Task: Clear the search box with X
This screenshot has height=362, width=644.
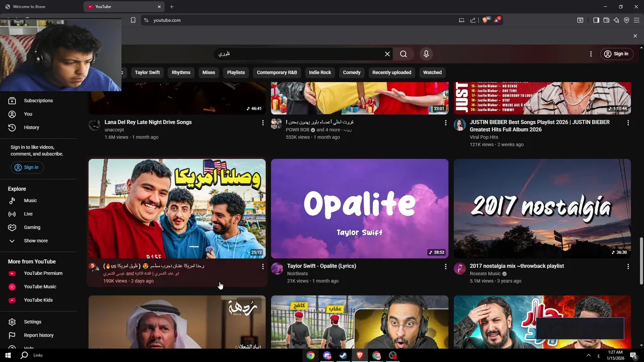Action: point(387,54)
